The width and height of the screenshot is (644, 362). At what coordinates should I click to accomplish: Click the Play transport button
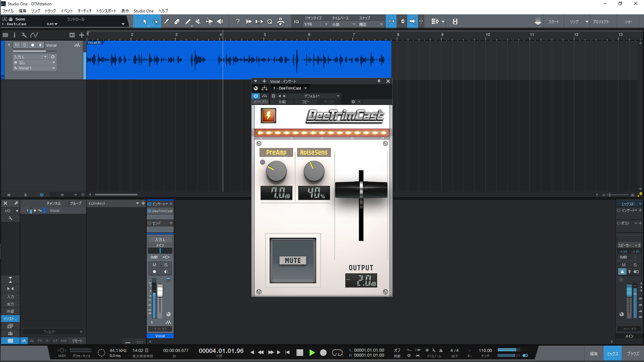point(312,352)
